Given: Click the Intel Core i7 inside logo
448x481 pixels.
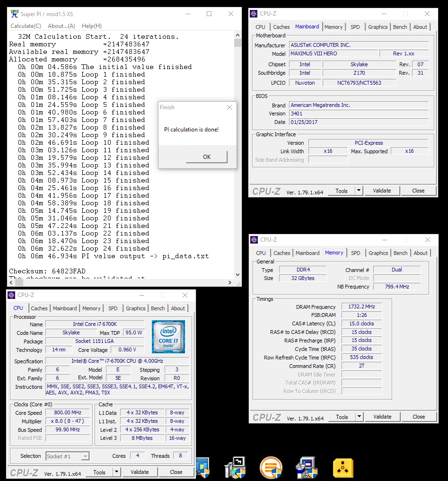Looking at the screenshot, I should point(168,337).
